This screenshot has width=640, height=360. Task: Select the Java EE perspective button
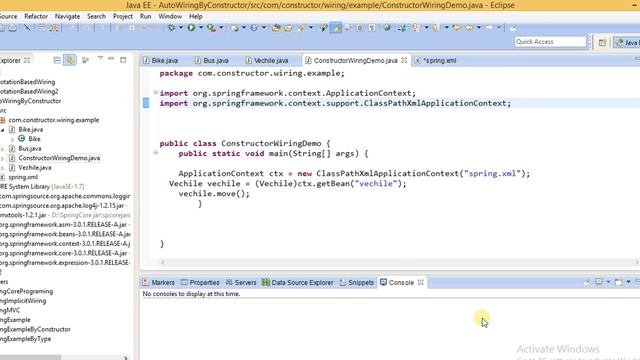(x=627, y=42)
